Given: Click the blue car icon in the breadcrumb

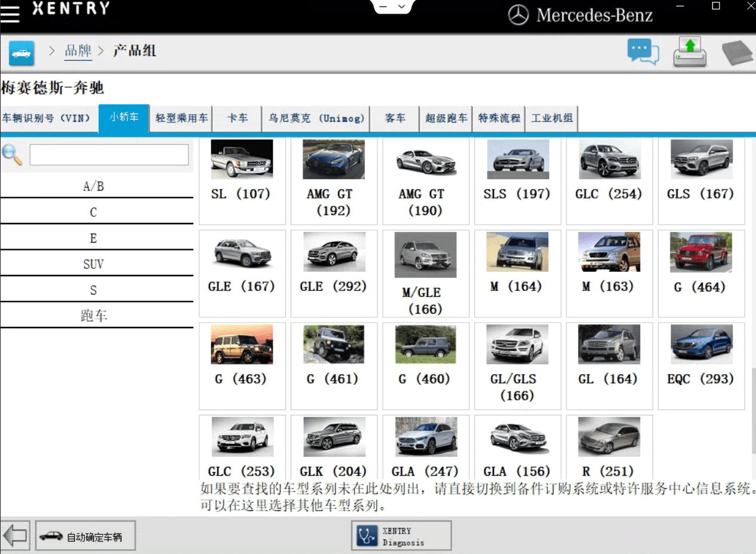Looking at the screenshot, I should [20, 53].
